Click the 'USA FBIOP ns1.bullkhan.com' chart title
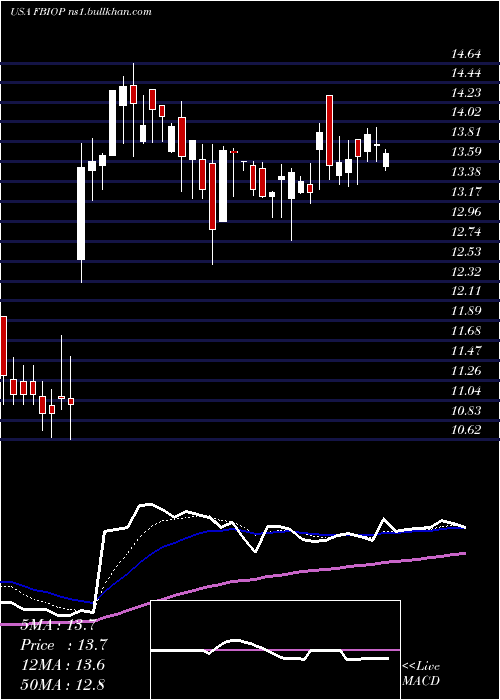The height and width of the screenshot is (700, 500). (x=81, y=12)
